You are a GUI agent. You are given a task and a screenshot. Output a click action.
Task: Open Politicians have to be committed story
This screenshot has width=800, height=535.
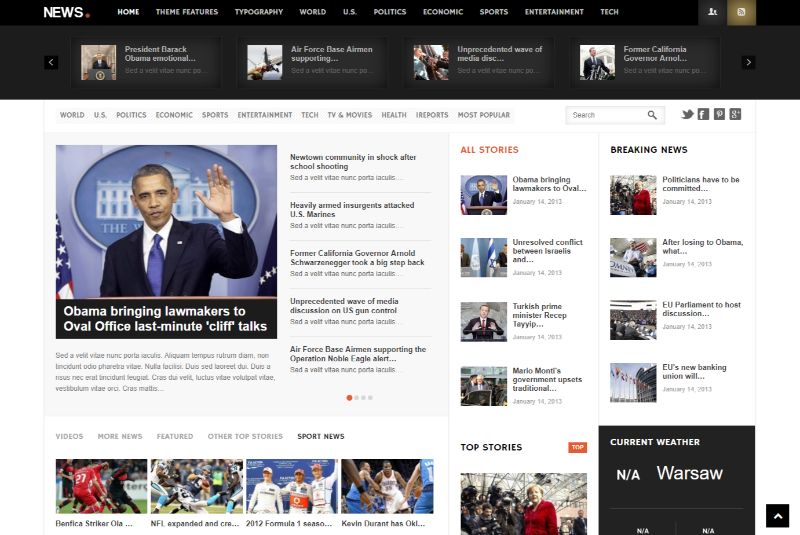701,184
